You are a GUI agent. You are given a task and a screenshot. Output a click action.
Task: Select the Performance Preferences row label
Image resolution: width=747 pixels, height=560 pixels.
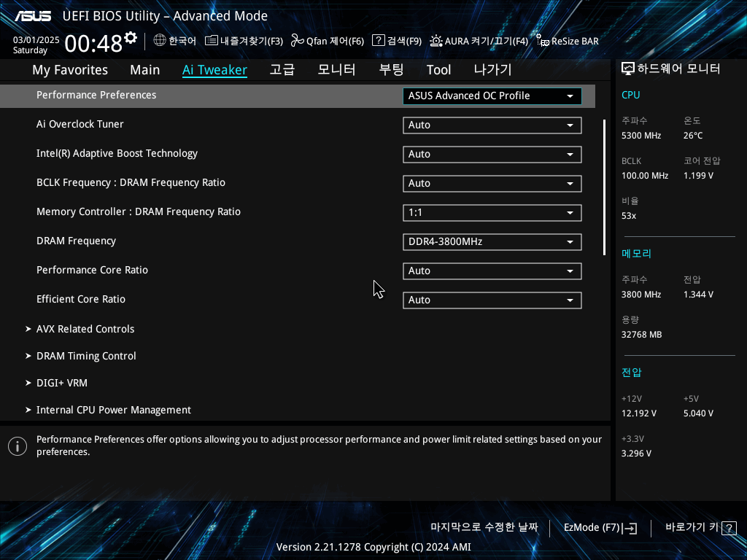[96, 96]
